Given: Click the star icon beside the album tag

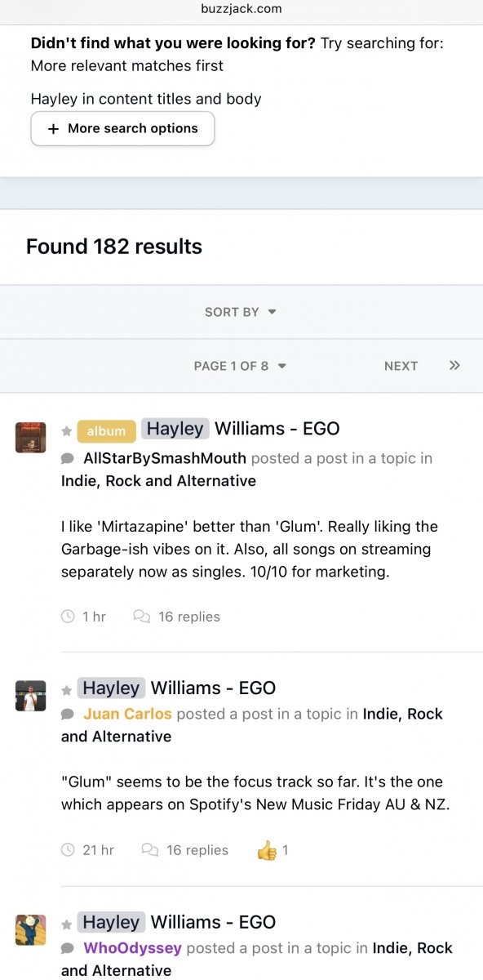Looking at the screenshot, I should pyautogui.click(x=67, y=431).
